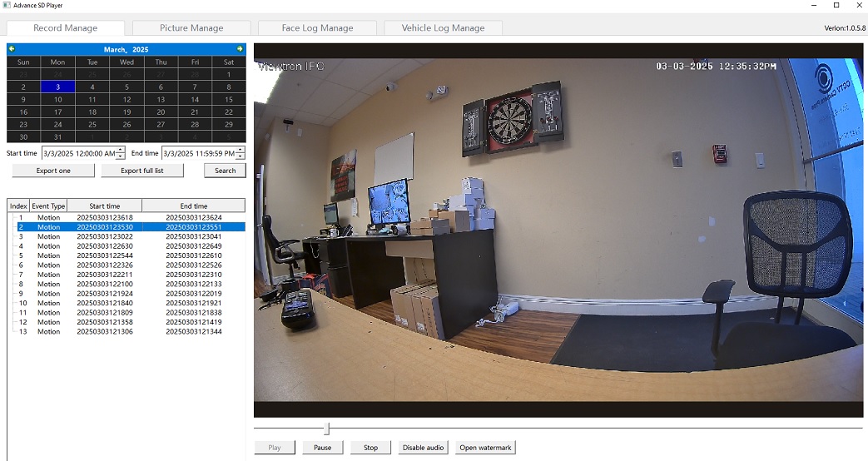Decrease End time with down arrow
868x461 pixels.
[241, 156]
